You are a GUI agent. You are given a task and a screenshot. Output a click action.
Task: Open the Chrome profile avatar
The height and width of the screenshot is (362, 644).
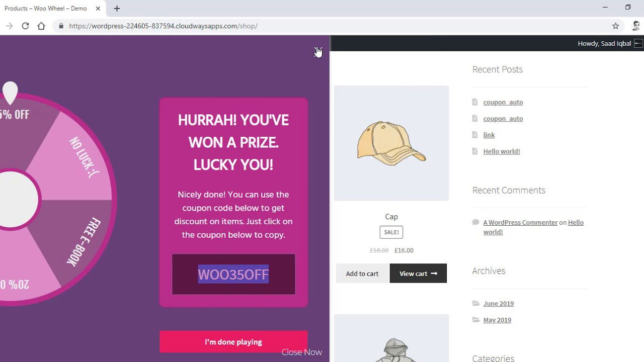pyautogui.click(x=635, y=26)
